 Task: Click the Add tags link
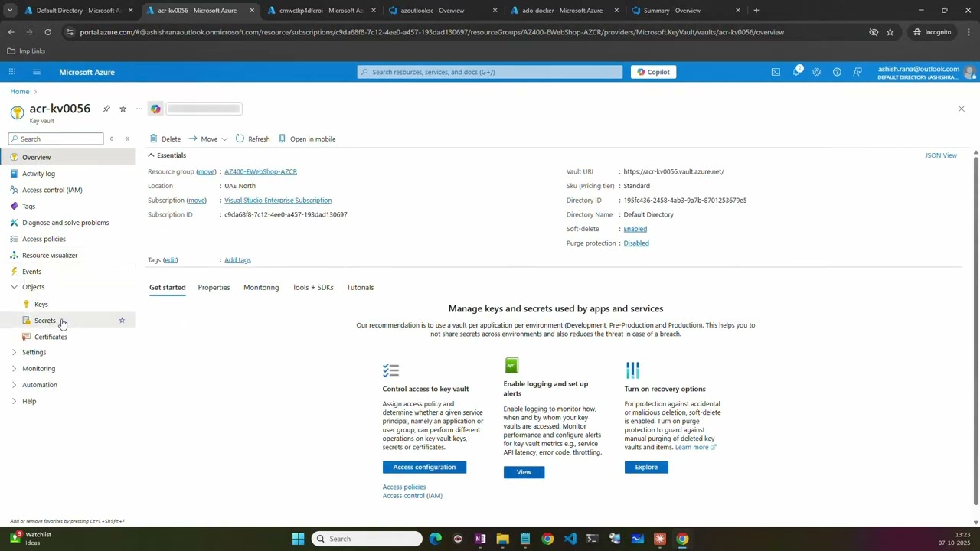[x=237, y=260]
